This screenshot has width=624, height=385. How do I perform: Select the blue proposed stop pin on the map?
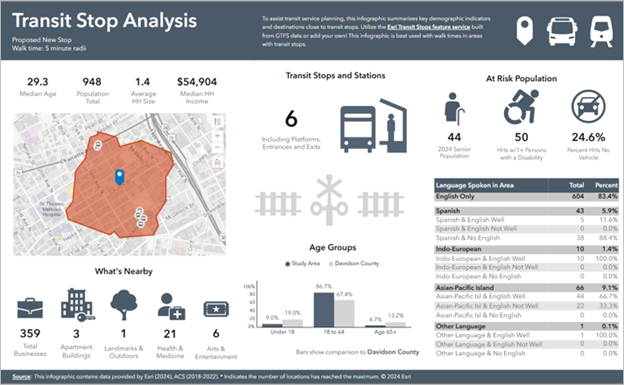coord(119,177)
